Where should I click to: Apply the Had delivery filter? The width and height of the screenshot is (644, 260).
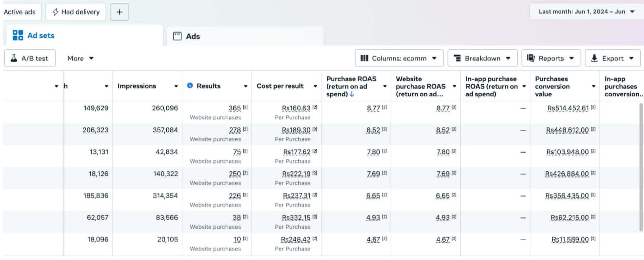(76, 12)
